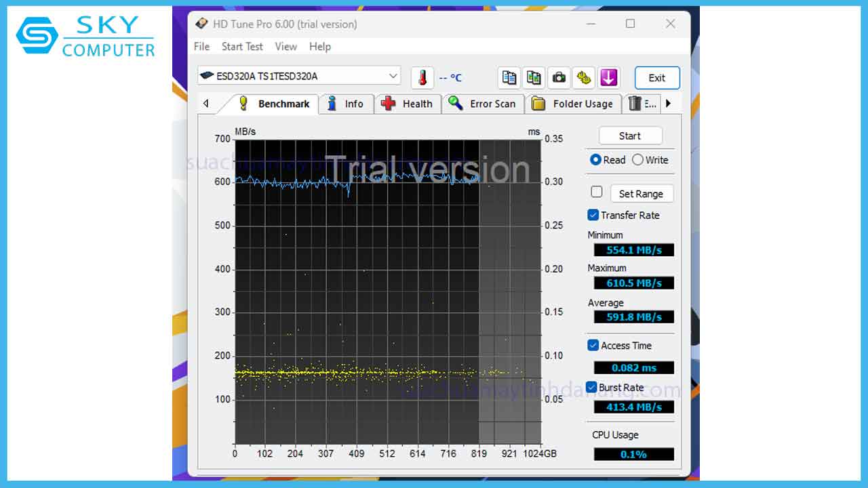Open Folder Usage with the folder icon
868x488 pixels.
573,103
